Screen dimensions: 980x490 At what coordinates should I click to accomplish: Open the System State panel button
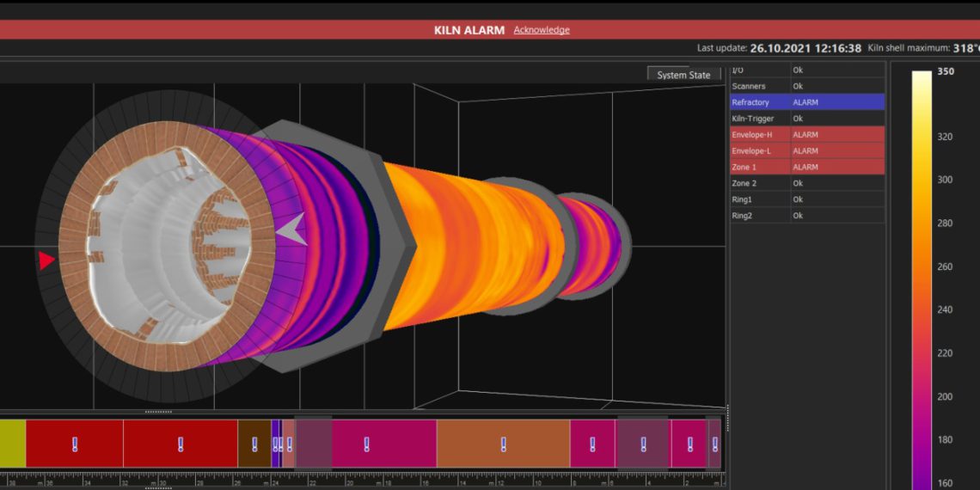point(683,75)
